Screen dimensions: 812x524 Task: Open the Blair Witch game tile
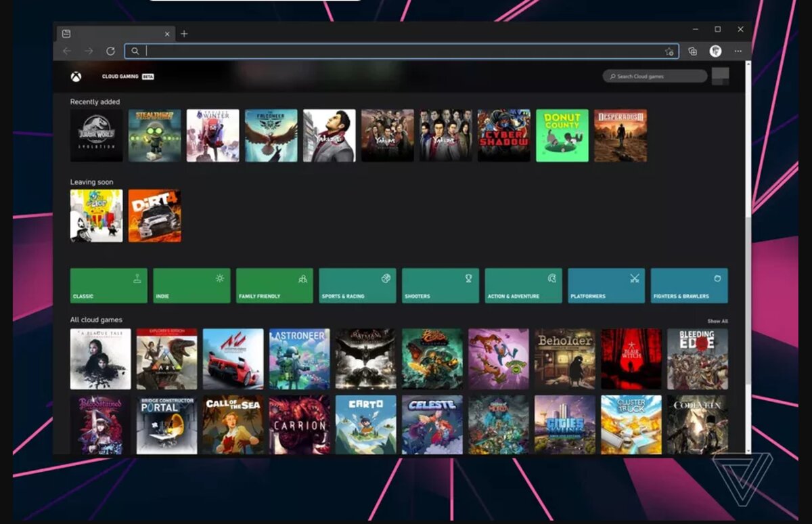click(x=631, y=359)
